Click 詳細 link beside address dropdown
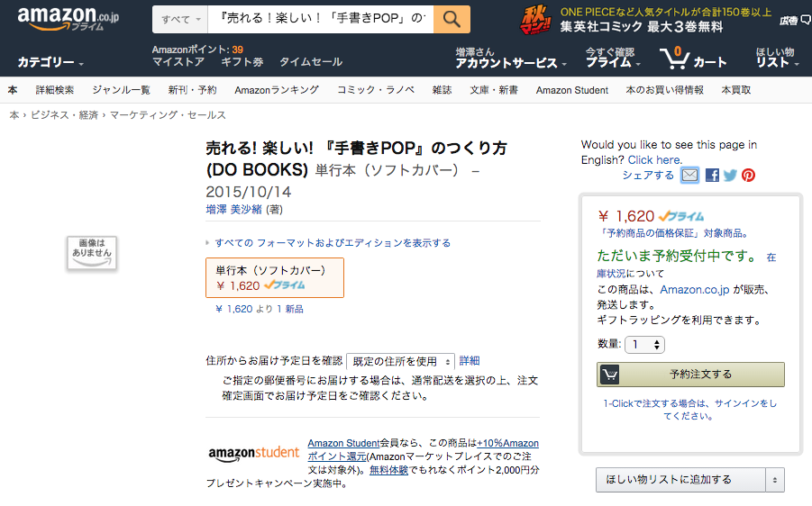Screen dimensions: 812x506 (x=470, y=361)
